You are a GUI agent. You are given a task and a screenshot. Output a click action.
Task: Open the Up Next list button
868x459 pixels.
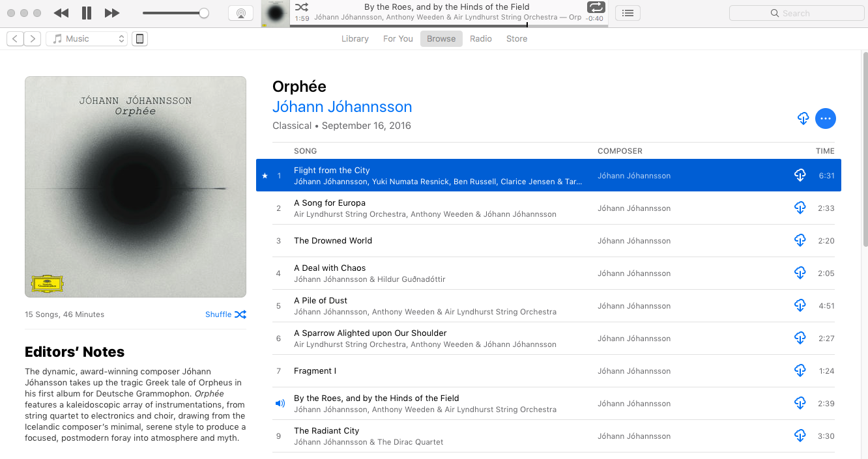628,13
